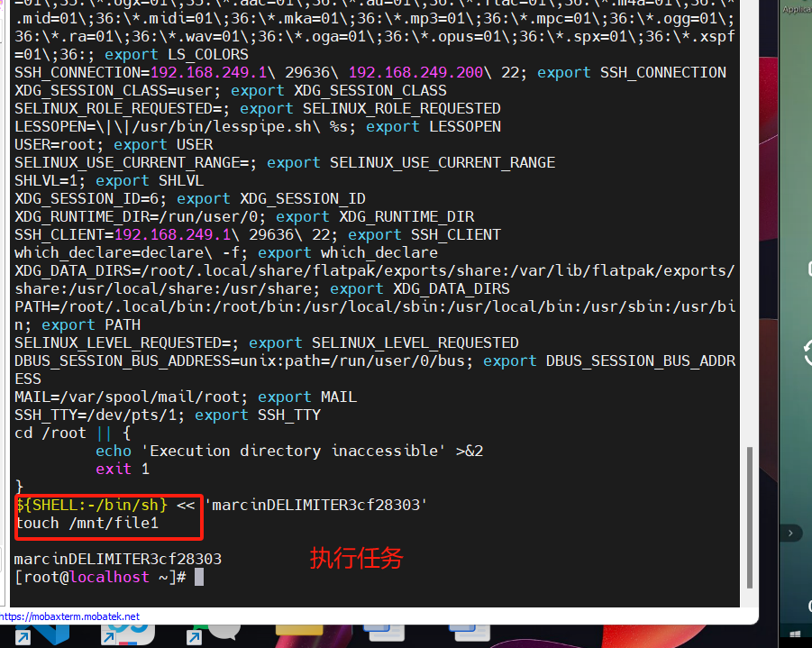
Task: Click 'SELINUX_USE_CURRENT_RANGE=' assignment
Action: coord(132,162)
